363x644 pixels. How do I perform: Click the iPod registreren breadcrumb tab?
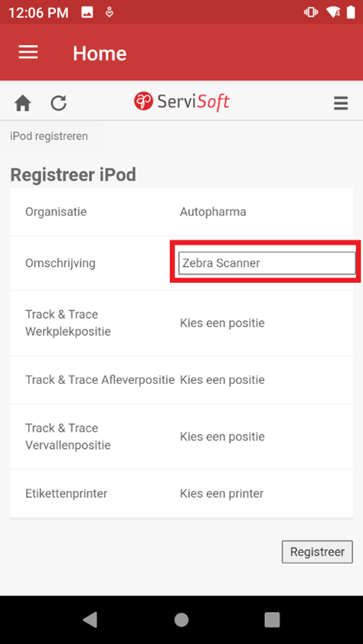49,136
